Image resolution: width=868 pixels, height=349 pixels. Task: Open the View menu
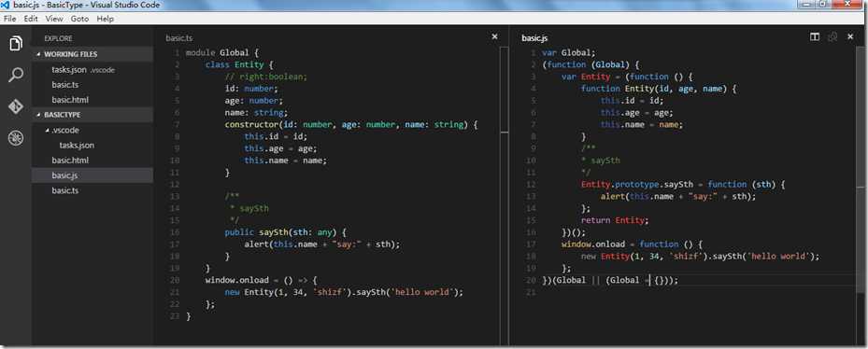(54, 19)
